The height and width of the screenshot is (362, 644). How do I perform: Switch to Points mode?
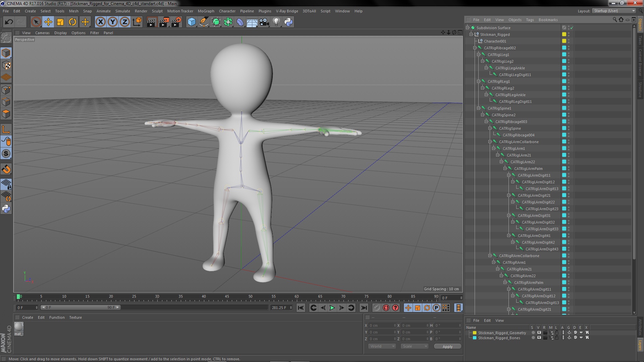tap(6, 89)
